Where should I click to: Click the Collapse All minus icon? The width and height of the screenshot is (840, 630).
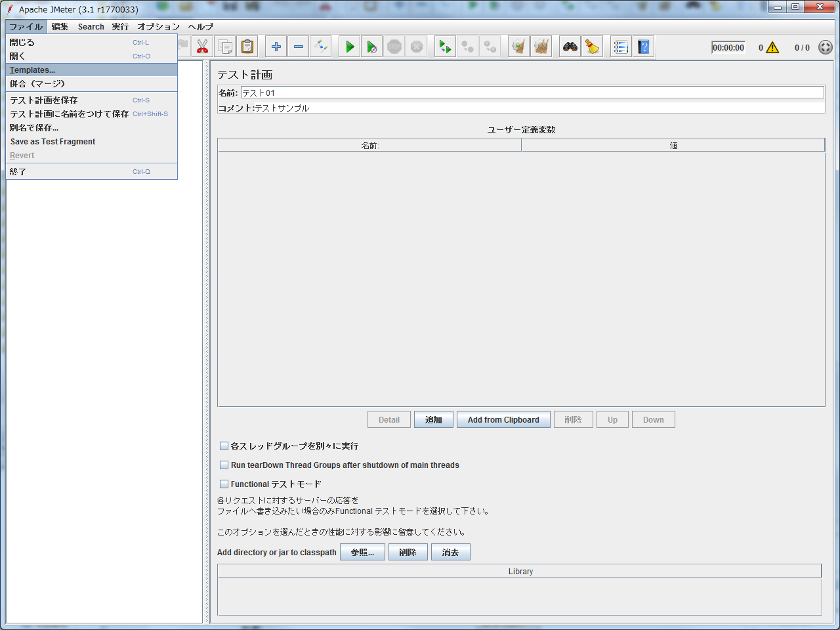click(x=299, y=47)
